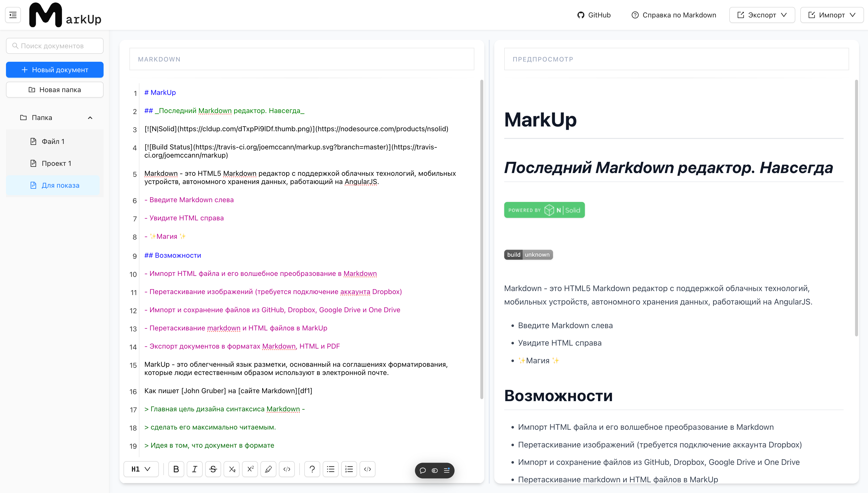Select the Проект 1 document
This screenshot has width=868, height=493.
click(56, 163)
